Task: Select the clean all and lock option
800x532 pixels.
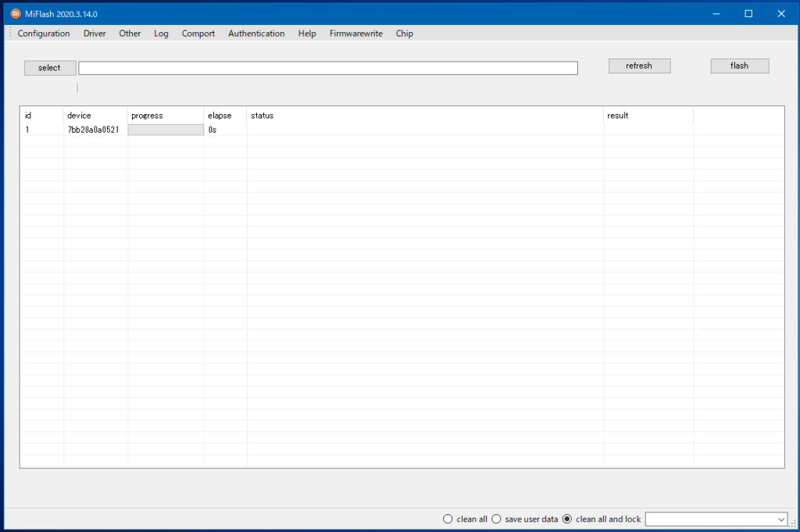Action: coord(566,518)
